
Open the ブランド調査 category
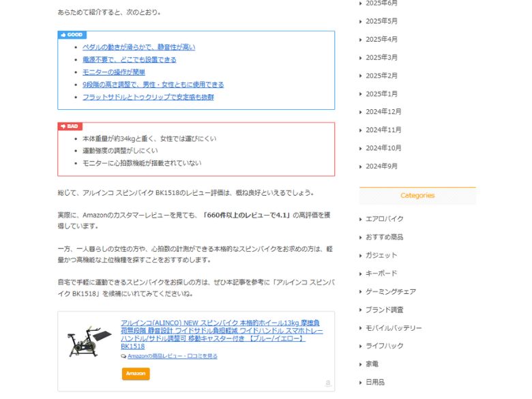click(385, 310)
